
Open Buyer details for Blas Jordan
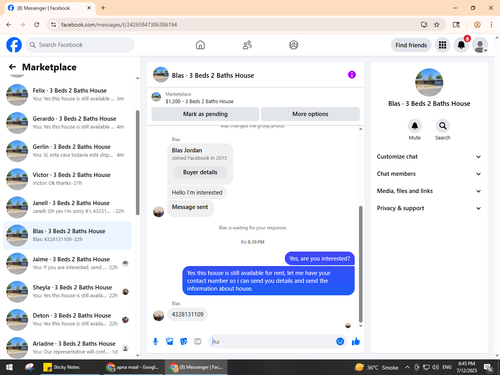[x=200, y=172]
